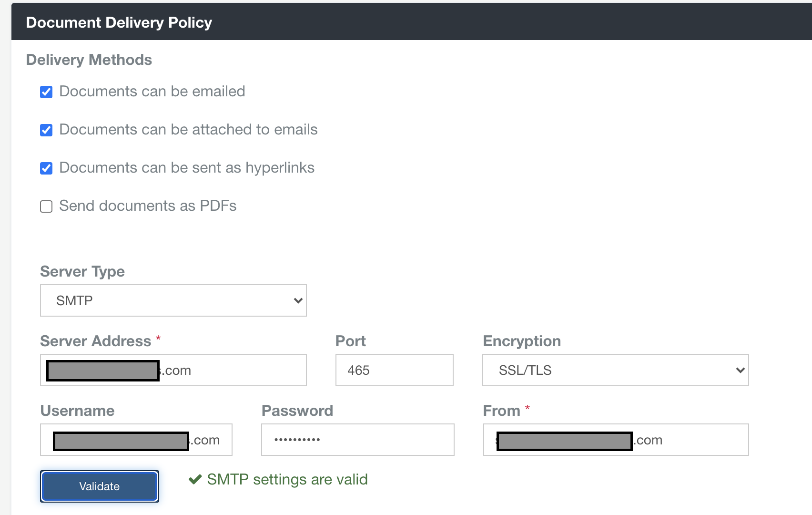Uncheck Documents can be attached to emails
The width and height of the screenshot is (812, 515).
tap(46, 130)
